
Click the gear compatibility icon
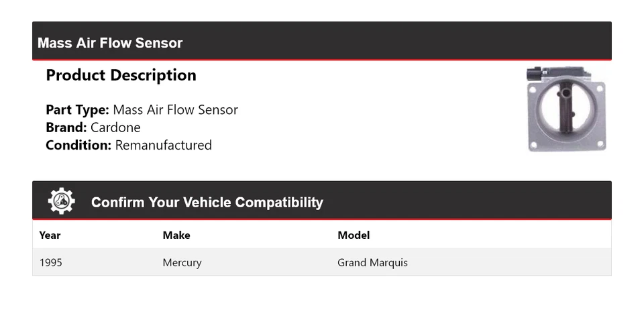click(x=62, y=201)
